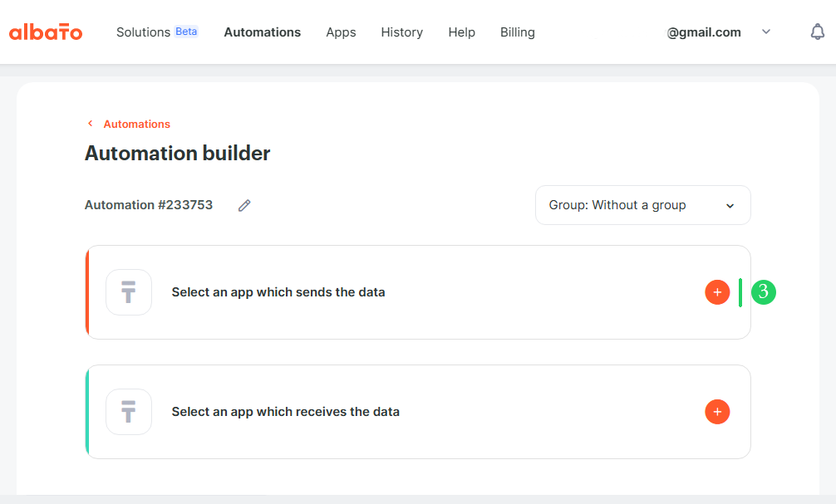Click receiver app placeholder icon
Screen dimensions: 836x504
tap(129, 412)
